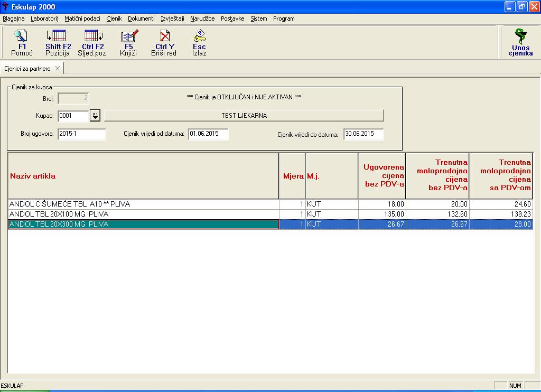
Task: Click the F5 Knjiži posting icon
Action: click(x=129, y=43)
